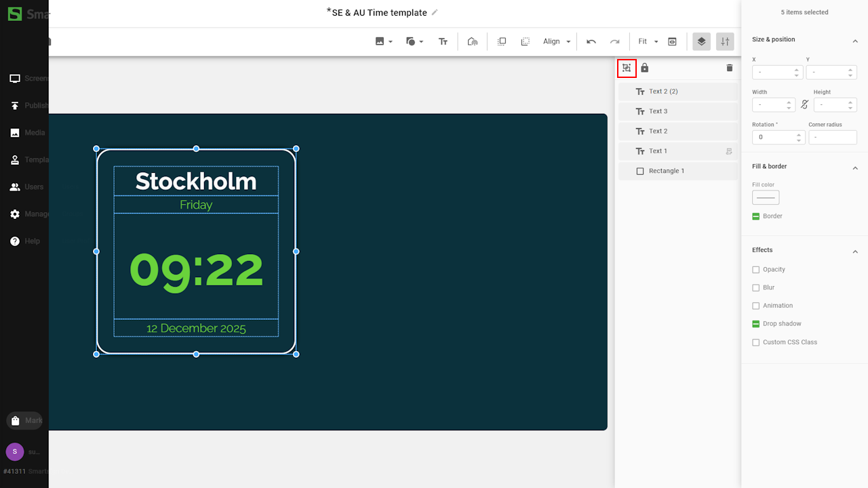
Task: Enable the Opacity checkbox
Action: click(x=756, y=270)
